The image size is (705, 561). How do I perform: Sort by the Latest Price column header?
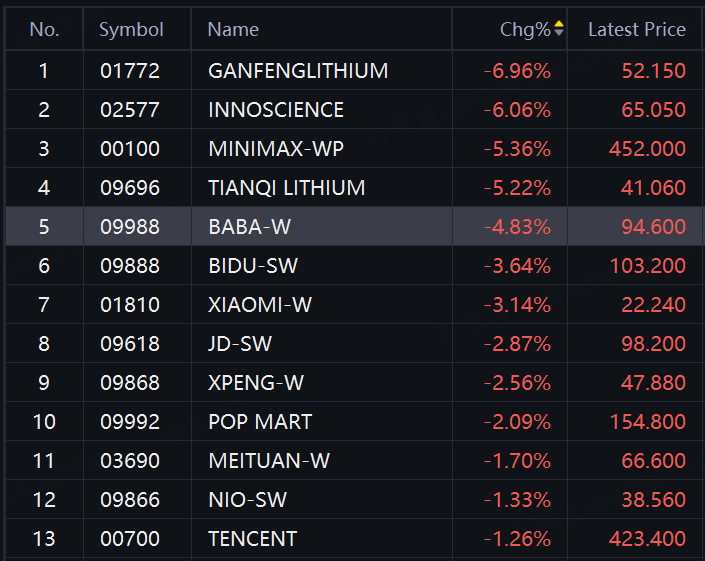tap(636, 29)
